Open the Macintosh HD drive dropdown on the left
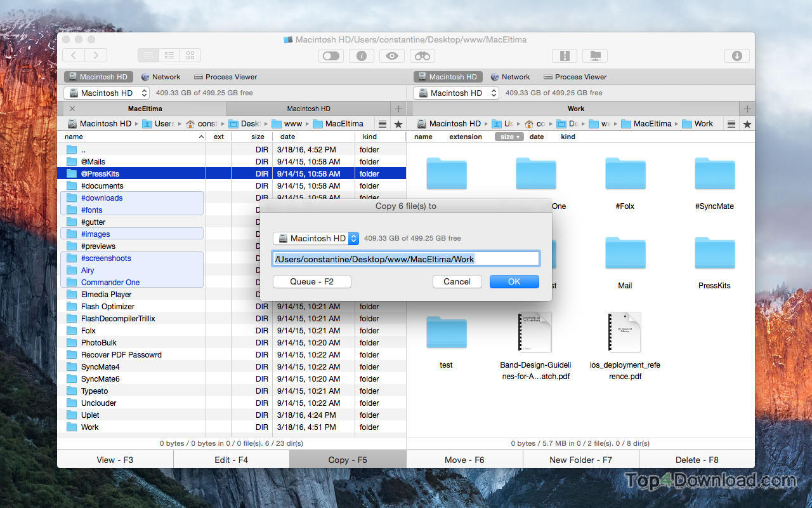The width and height of the screenshot is (812, 508). click(105, 93)
